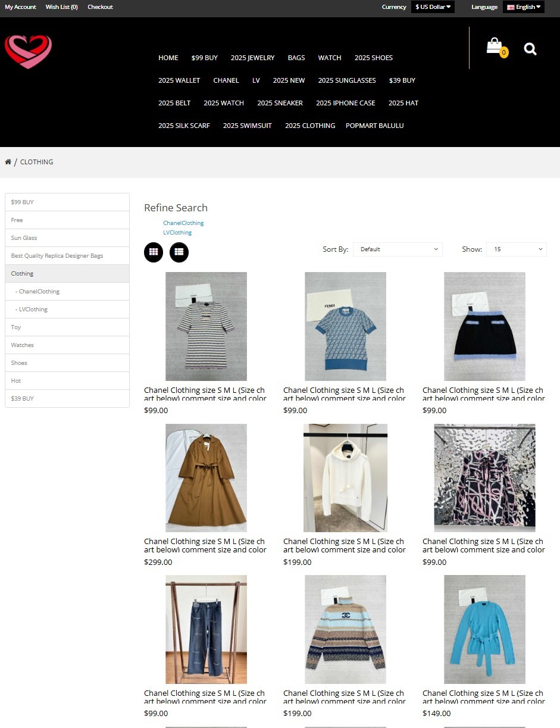Select $99 BUY in the sidebar
Image resolution: width=560 pixels, height=728 pixels.
[67, 202]
